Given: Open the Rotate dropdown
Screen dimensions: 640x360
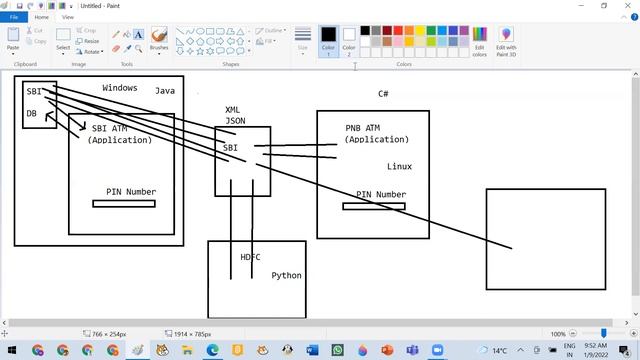Looking at the screenshot, I should (x=89, y=52).
